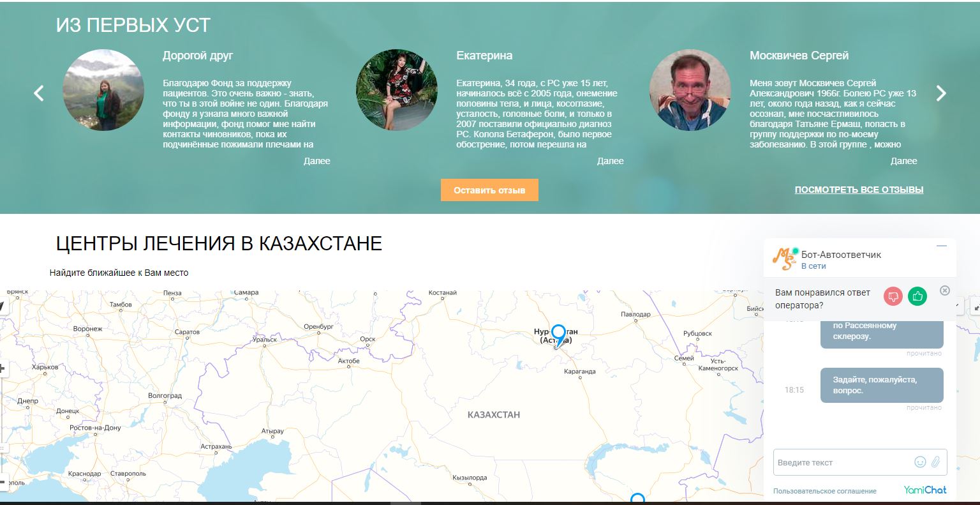Image resolution: width=980 pixels, height=505 pixels.
Task: Show next testimonials with the right arrow
Action: [x=941, y=93]
